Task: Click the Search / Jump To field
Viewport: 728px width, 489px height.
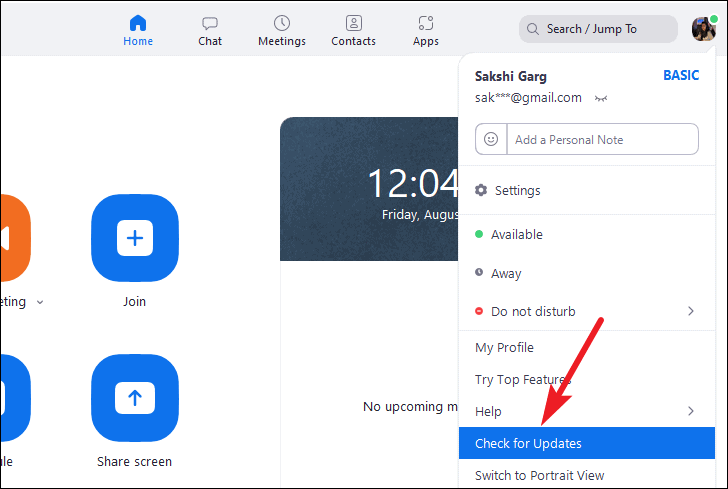Action: click(598, 29)
